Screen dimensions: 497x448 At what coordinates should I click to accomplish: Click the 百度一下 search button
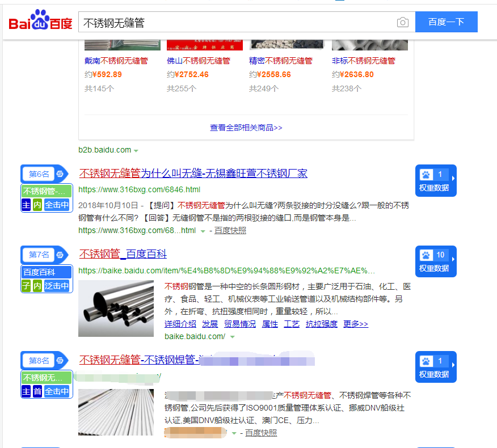447,22
